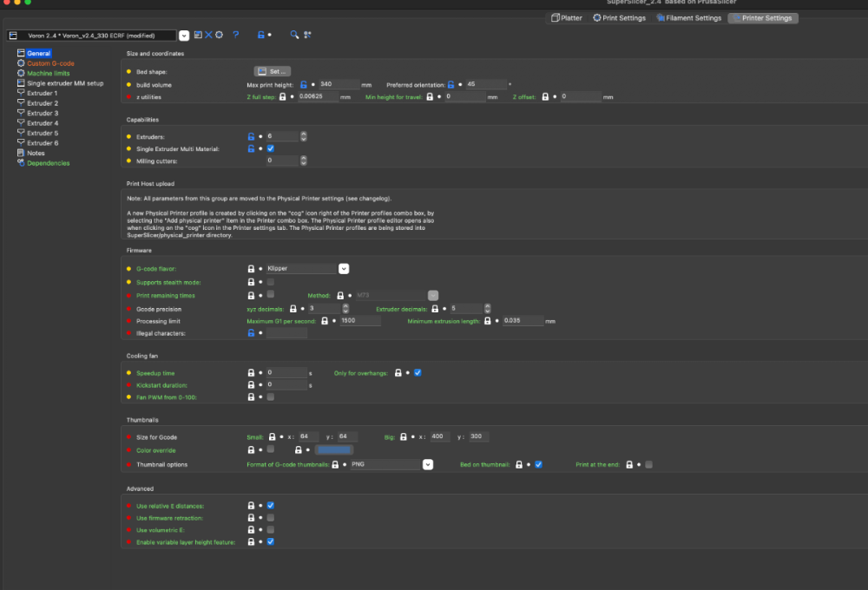The width and height of the screenshot is (868, 590).
Task: Click the search magnifier icon
Action: (x=294, y=35)
